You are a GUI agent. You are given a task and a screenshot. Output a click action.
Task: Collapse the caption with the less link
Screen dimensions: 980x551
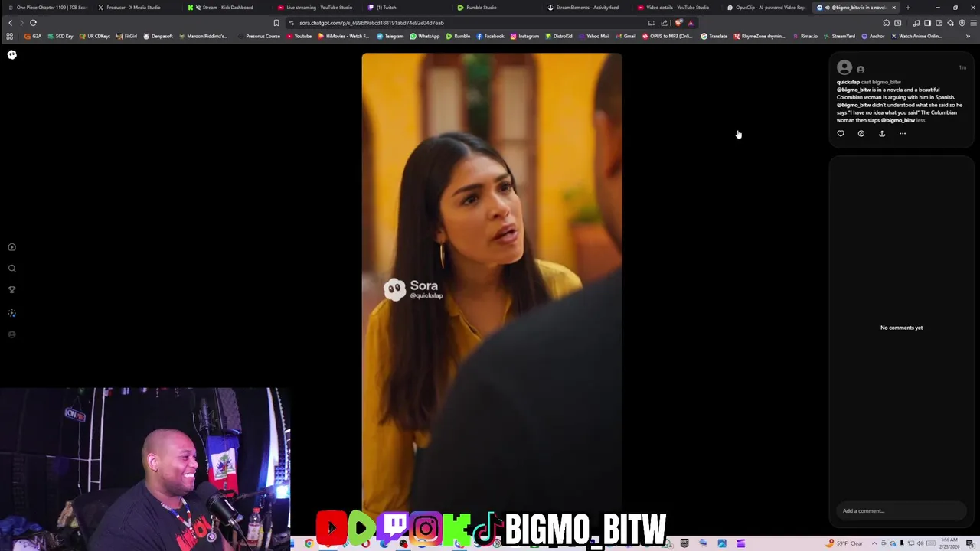coord(921,120)
